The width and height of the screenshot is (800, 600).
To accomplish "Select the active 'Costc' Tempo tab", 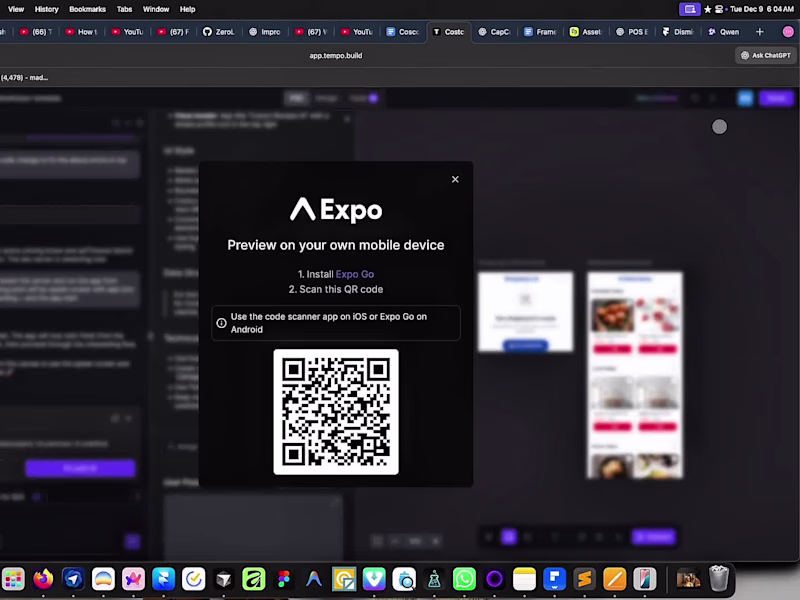I will point(449,32).
